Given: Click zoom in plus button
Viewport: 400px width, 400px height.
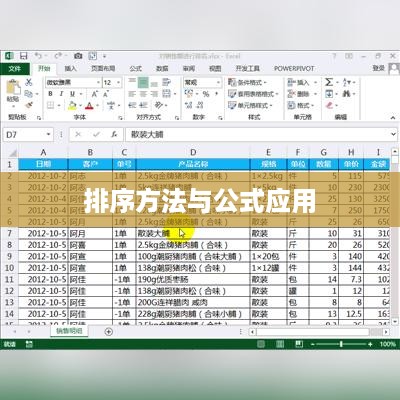Looking at the screenshot, I should click(370, 344).
